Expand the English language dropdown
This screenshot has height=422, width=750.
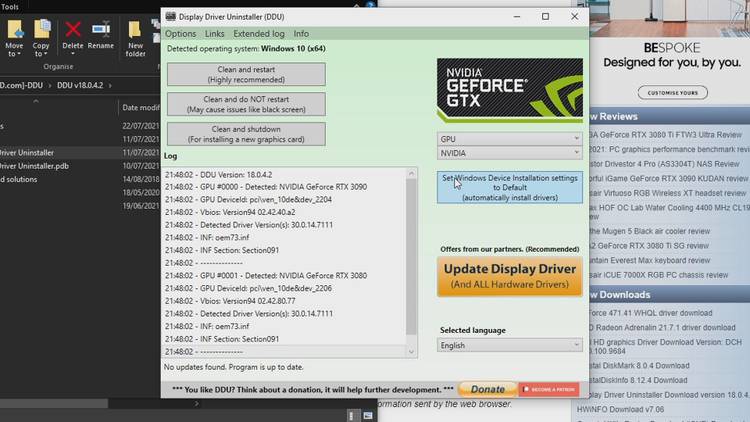pos(510,345)
